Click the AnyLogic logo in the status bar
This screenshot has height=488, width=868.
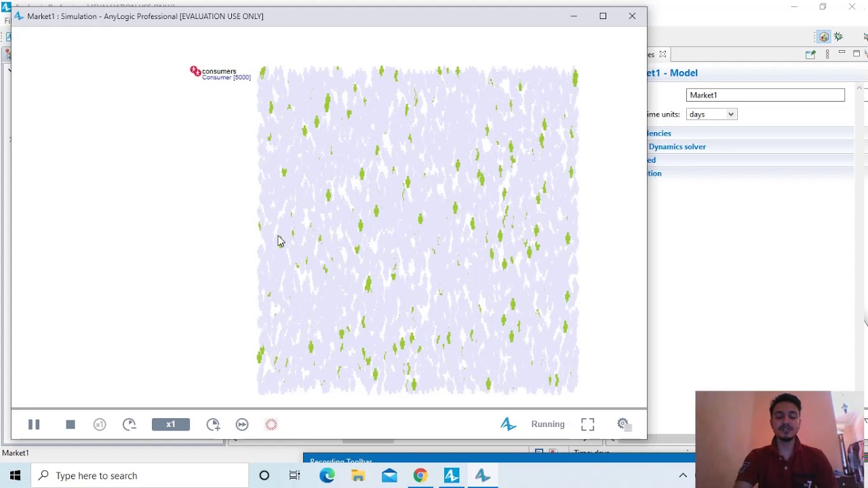508,424
